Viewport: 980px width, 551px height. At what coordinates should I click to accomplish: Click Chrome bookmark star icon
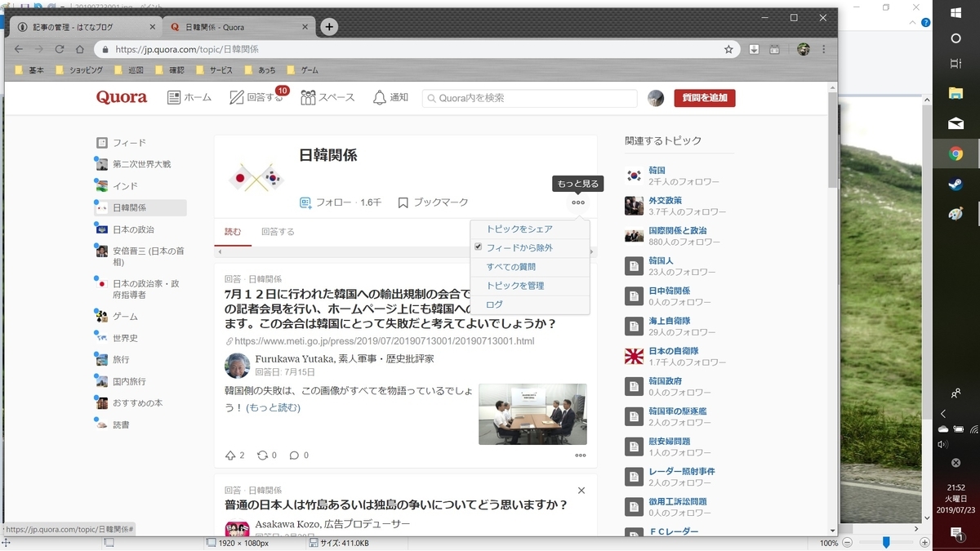point(728,49)
